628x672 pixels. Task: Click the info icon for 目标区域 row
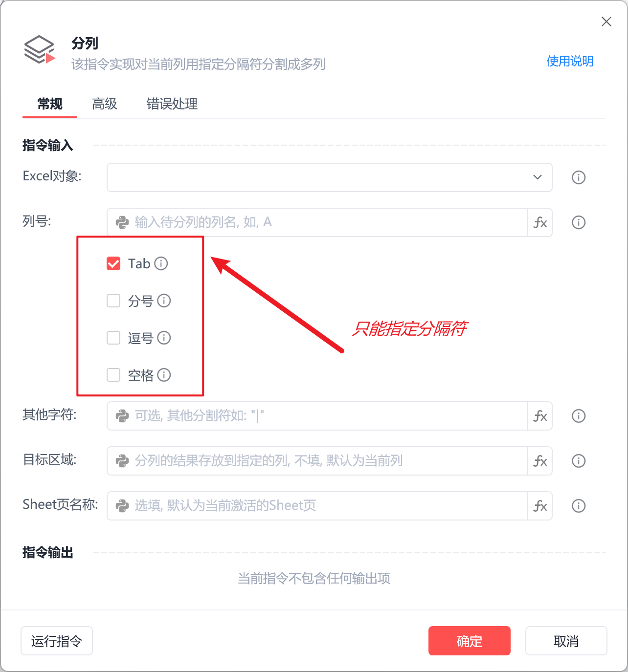click(579, 461)
